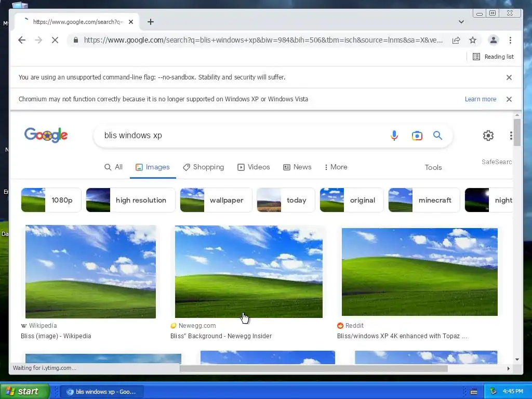
Task: Filter by the night chip
Action: coord(488,200)
